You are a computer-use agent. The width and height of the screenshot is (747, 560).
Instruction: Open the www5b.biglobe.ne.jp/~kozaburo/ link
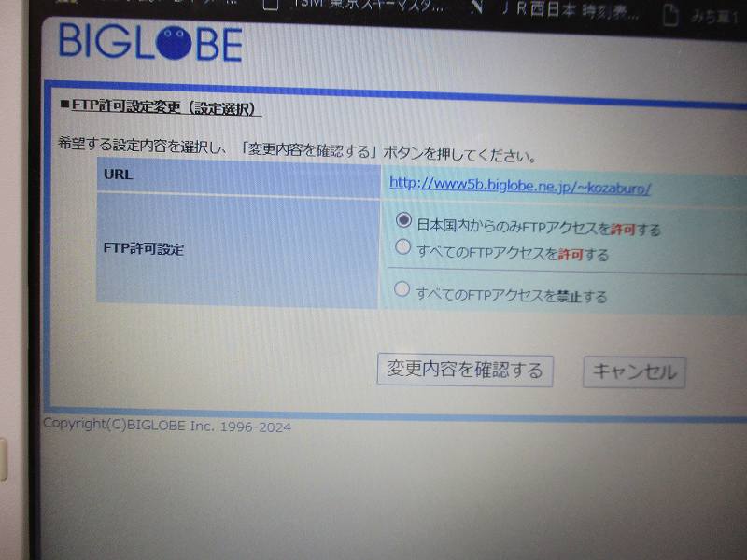click(x=519, y=185)
